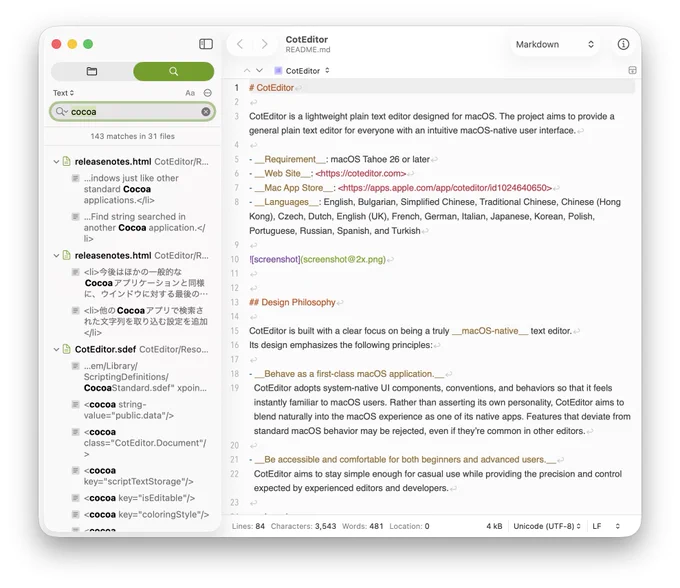Go forward with the right chevron

(x=264, y=44)
